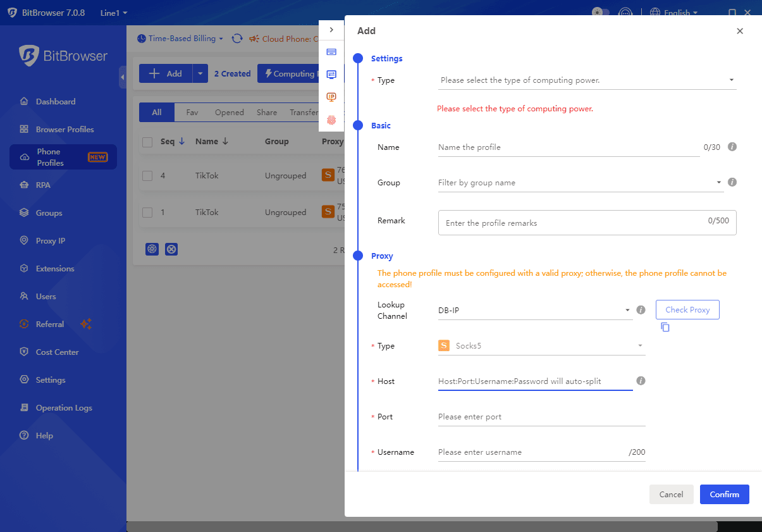Viewport: 762px width, 532px height.
Task: Click the copy icon below Check Proxy
Action: [665, 327]
